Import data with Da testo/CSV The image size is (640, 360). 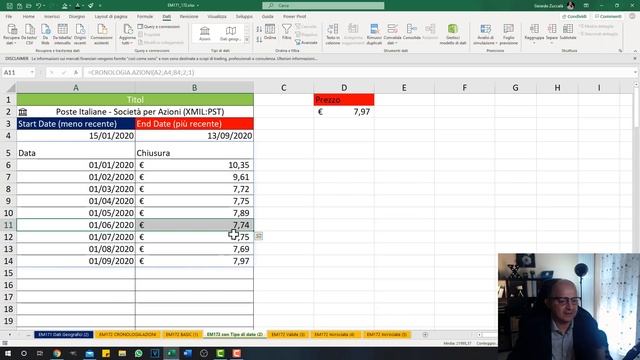29,34
